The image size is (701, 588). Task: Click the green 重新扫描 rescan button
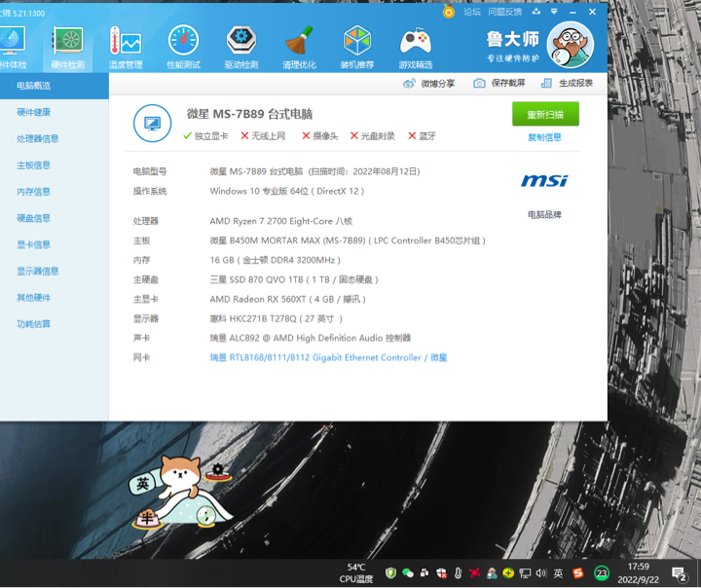pos(545,114)
